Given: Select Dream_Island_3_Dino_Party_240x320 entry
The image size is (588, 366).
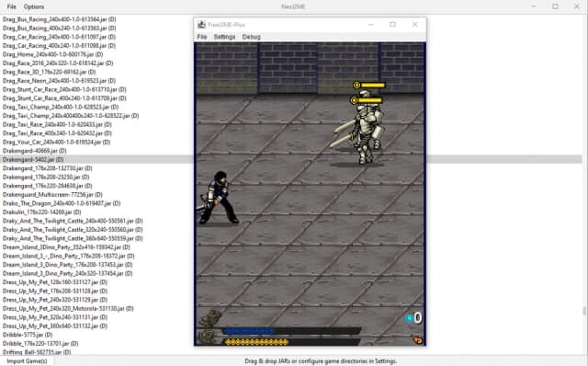Looking at the screenshot, I should point(67,273).
